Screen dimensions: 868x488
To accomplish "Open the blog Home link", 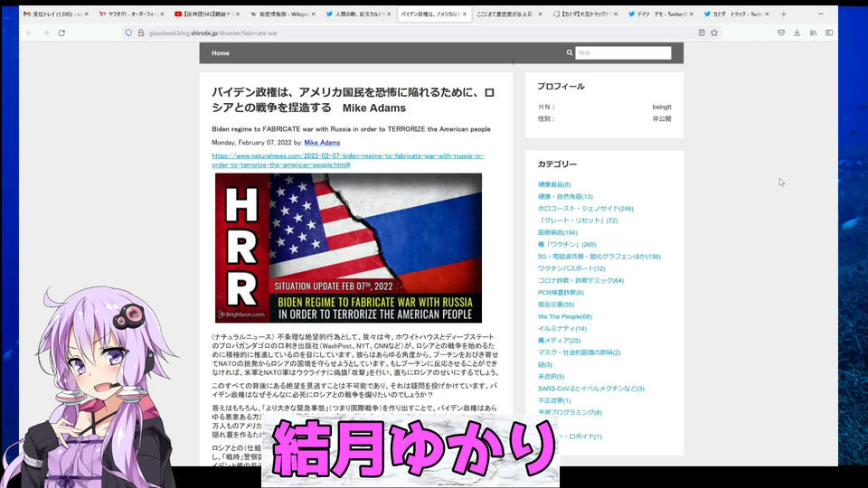I will [221, 53].
